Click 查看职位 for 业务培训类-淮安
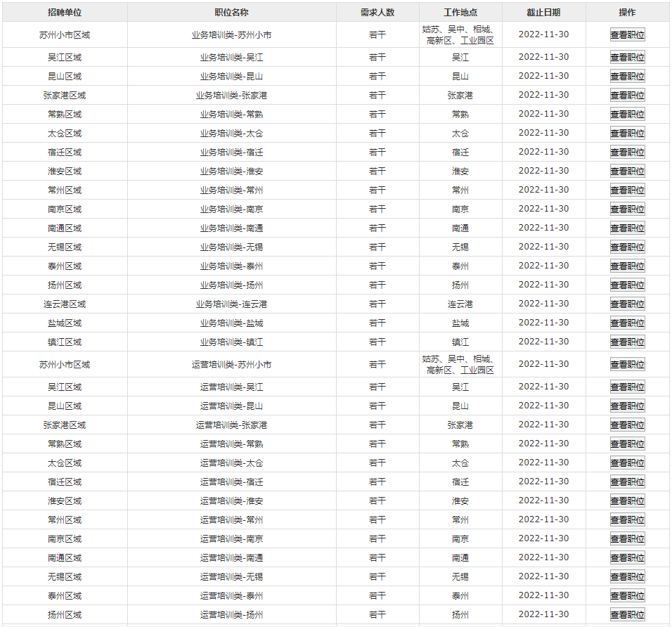 coord(628,171)
